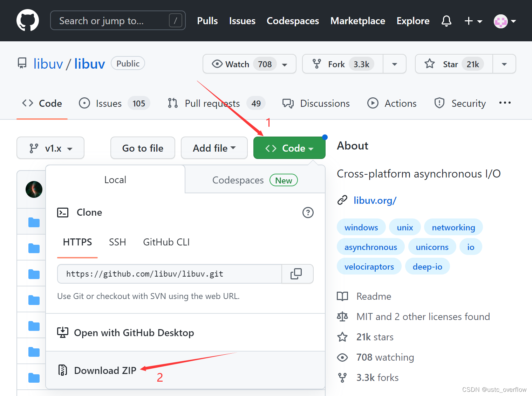The image size is (532, 396).
Task: Expand the Add file dropdown
Action: pos(214,148)
